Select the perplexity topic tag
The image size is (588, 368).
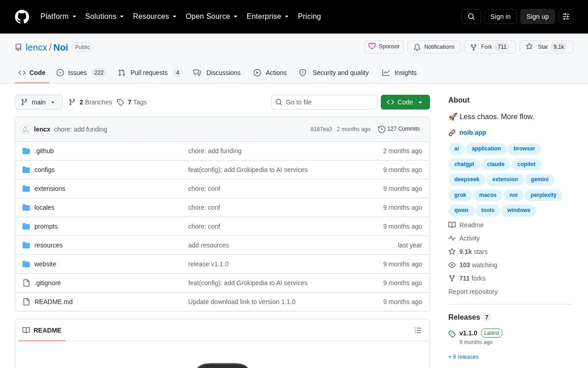tap(543, 195)
